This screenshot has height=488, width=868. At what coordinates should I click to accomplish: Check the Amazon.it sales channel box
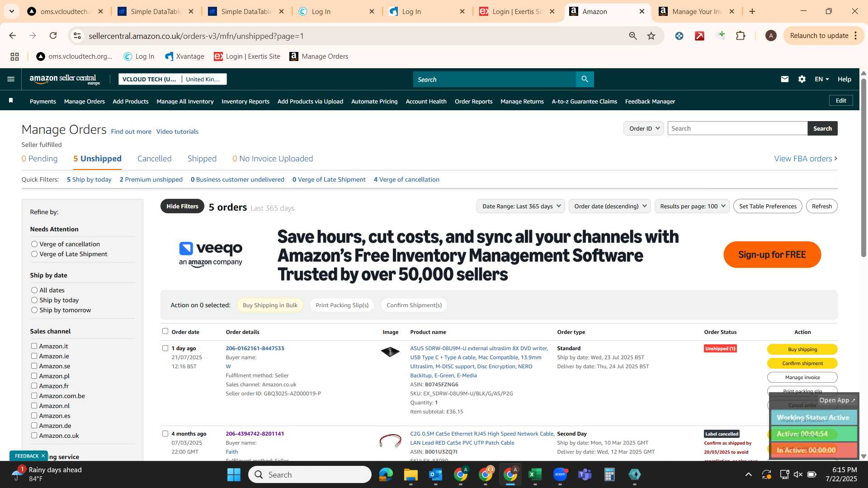(34, 346)
